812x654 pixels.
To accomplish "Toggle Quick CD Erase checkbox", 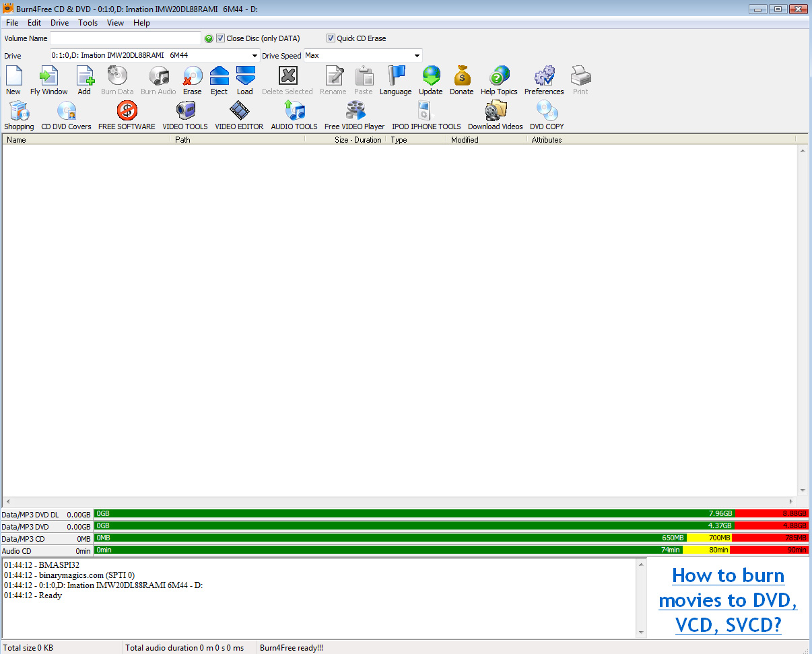I will [x=331, y=38].
